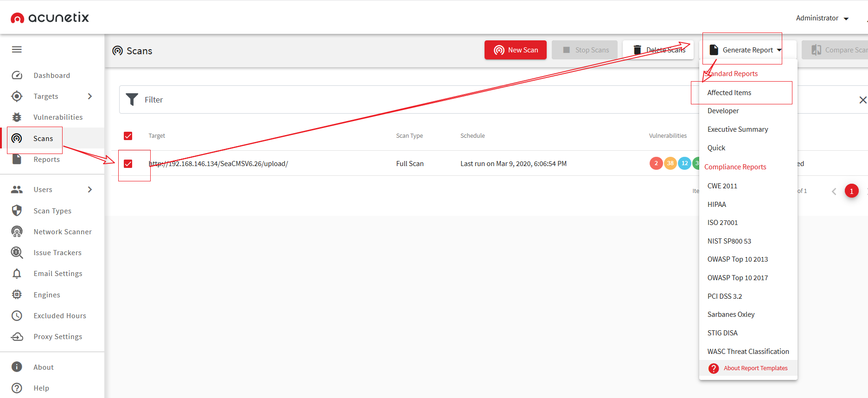The image size is (868, 398).
Task: Expand the Users submenu chevron
Action: 90,189
